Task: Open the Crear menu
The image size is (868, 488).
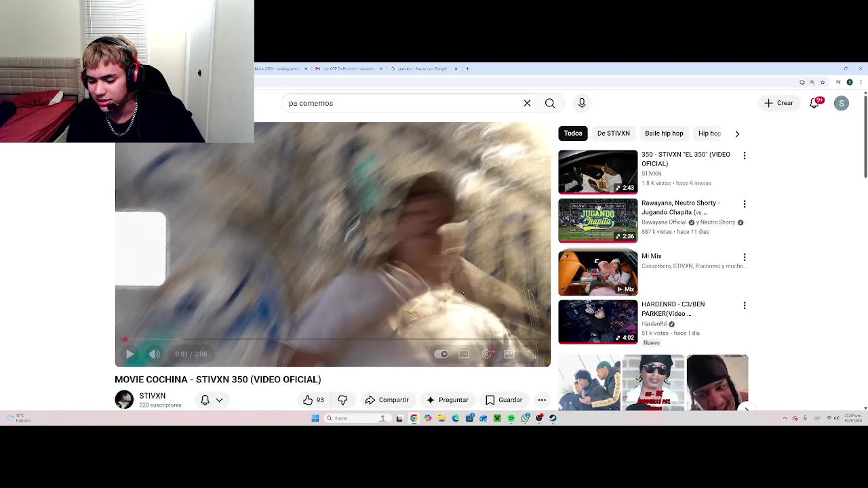Action: pos(778,103)
